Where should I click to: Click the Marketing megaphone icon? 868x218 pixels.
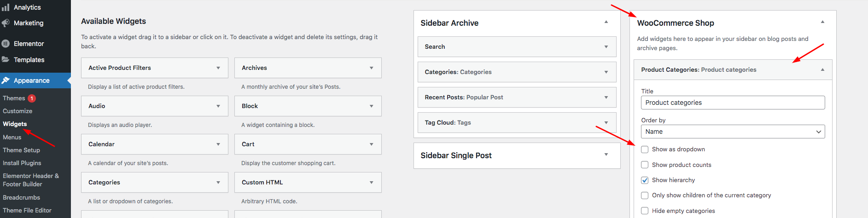[6, 23]
